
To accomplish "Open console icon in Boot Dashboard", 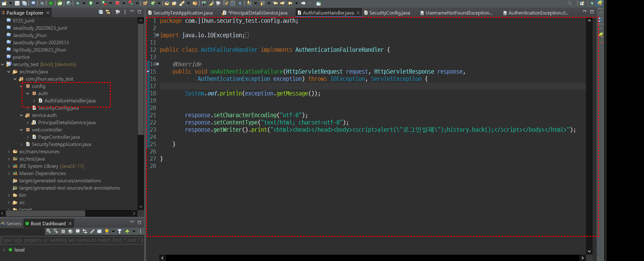I will pos(78,231).
